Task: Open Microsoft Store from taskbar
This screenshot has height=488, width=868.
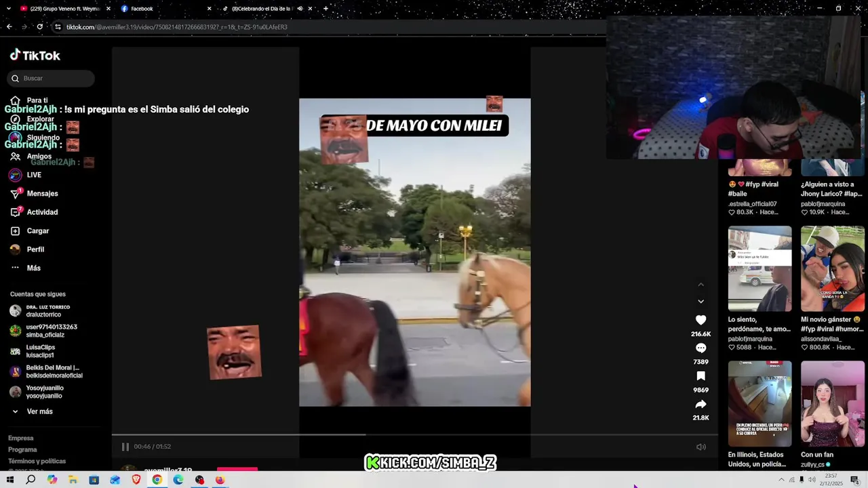Action: pos(94,480)
